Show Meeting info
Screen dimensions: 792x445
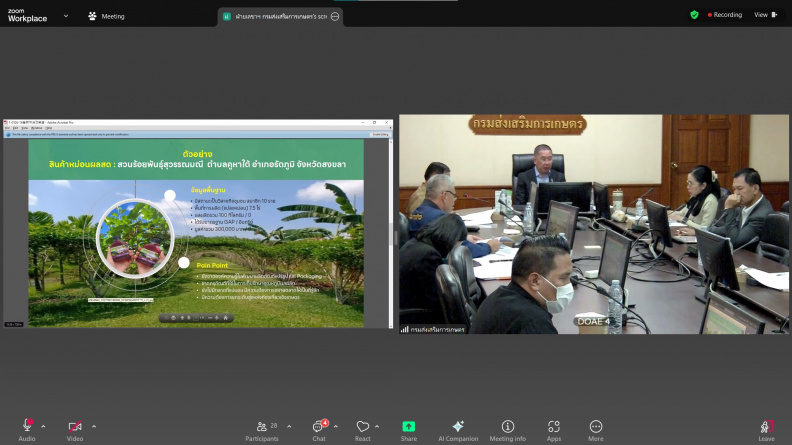tap(508, 431)
